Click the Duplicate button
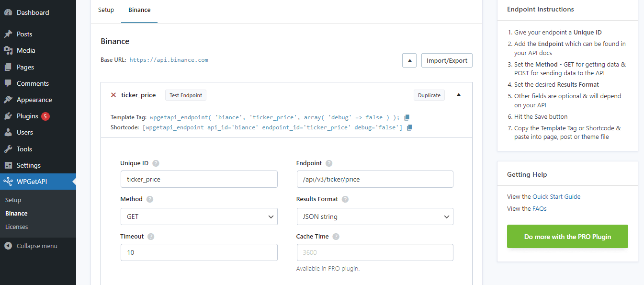 pyautogui.click(x=429, y=95)
